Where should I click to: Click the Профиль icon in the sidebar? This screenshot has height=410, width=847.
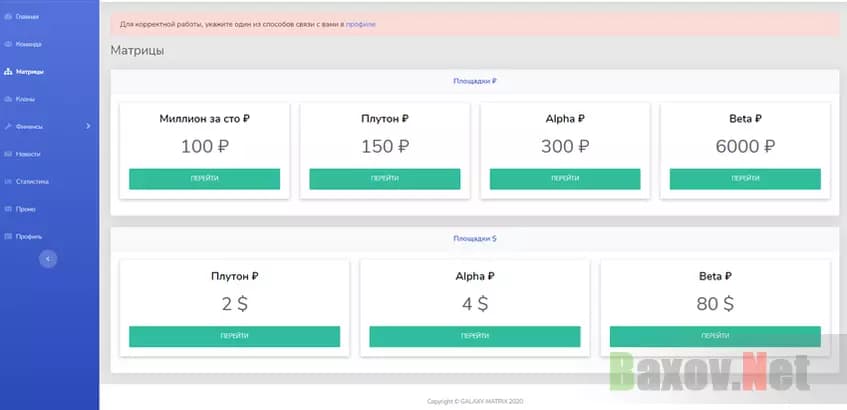(8, 236)
